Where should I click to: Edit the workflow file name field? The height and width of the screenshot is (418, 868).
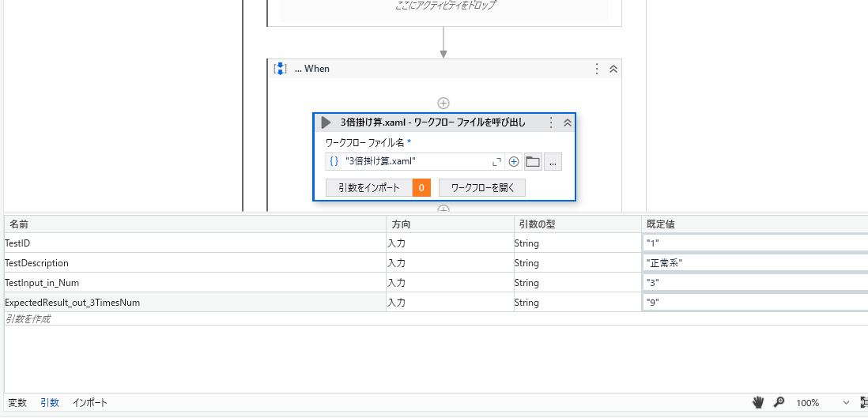tap(415, 162)
